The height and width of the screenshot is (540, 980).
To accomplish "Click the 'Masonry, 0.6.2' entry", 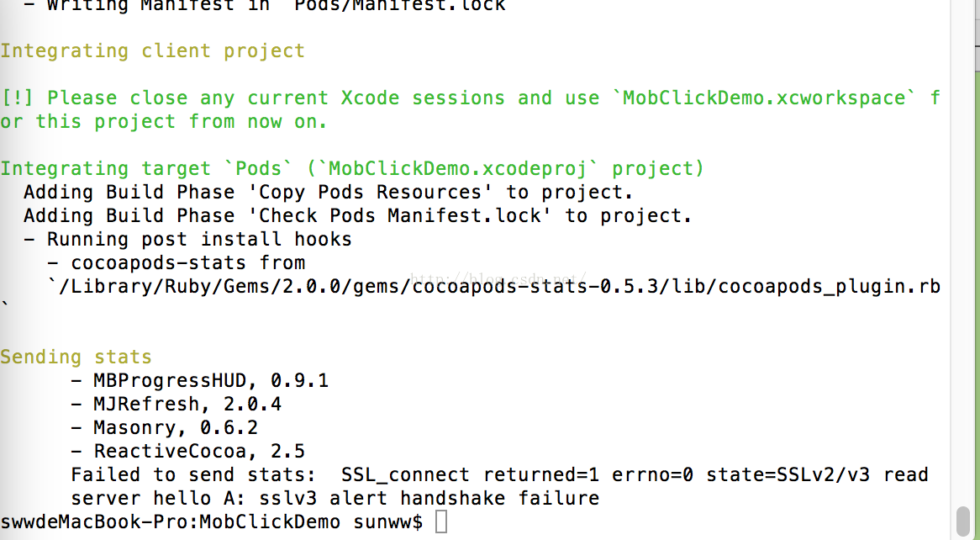I will pos(165,428).
